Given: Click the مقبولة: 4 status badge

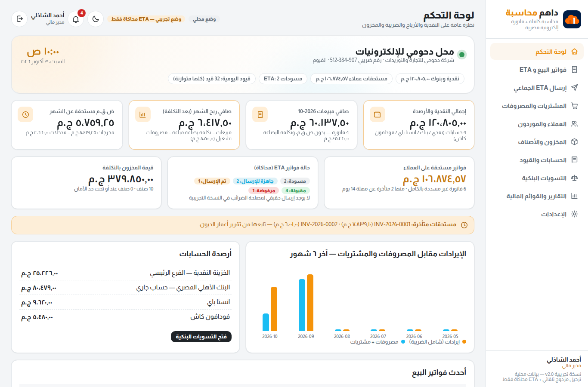Looking at the screenshot, I should [x=296, y=190].
